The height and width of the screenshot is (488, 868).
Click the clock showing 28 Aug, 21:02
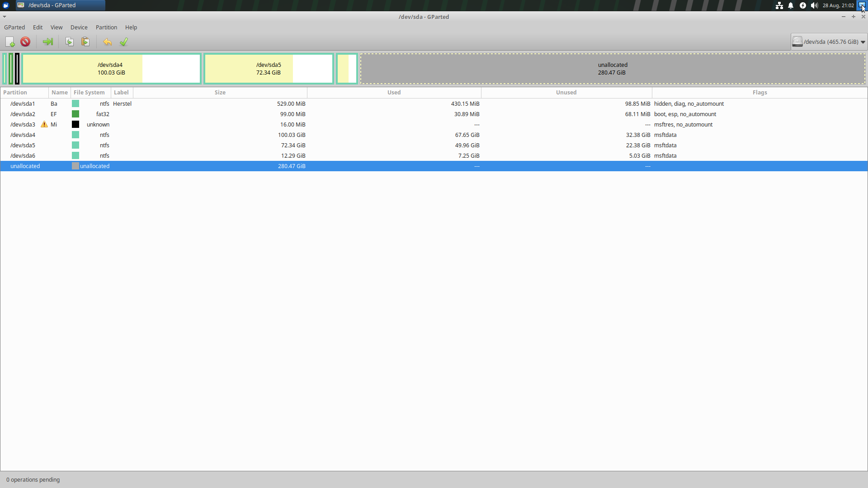838,5
